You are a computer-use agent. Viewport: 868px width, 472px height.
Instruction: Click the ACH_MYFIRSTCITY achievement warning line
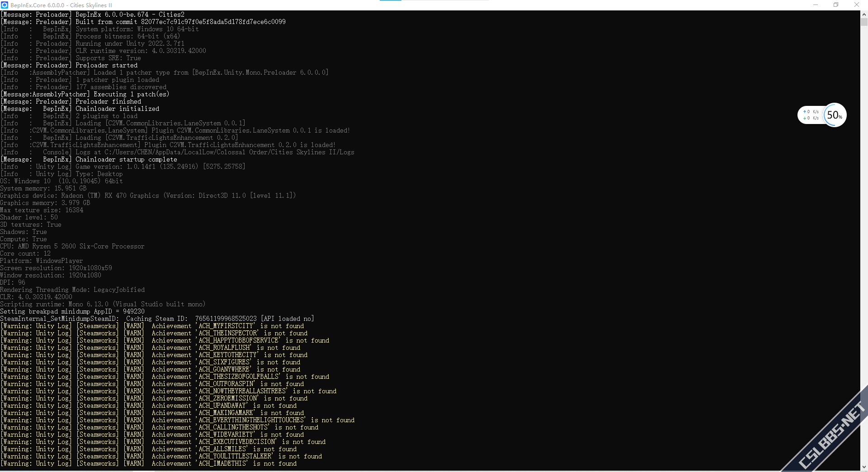152,326
